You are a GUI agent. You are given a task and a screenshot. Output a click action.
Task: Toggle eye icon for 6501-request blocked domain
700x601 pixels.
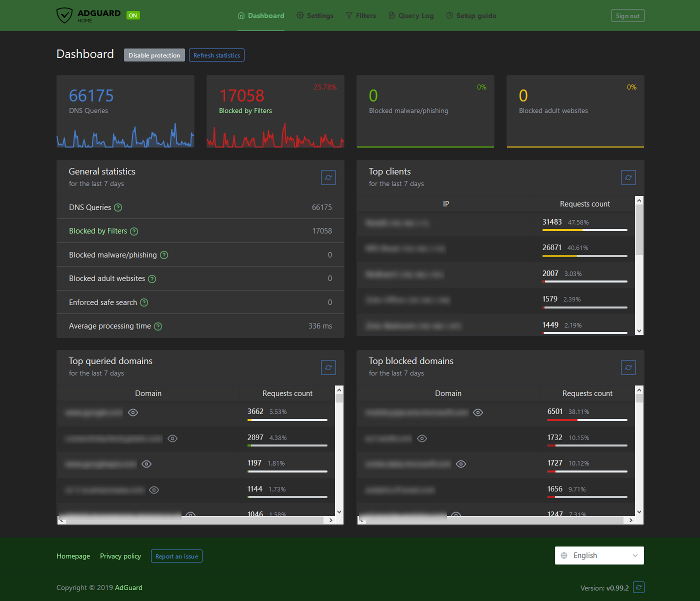coord(478,412)
